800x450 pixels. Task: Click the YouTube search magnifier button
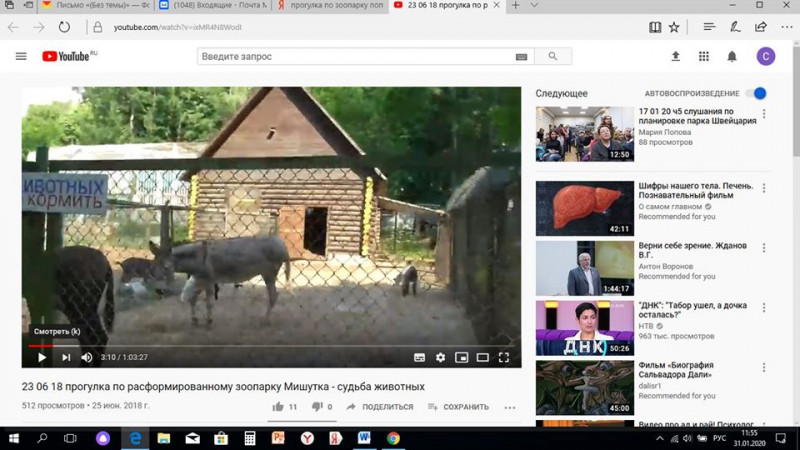click(553, 56)
